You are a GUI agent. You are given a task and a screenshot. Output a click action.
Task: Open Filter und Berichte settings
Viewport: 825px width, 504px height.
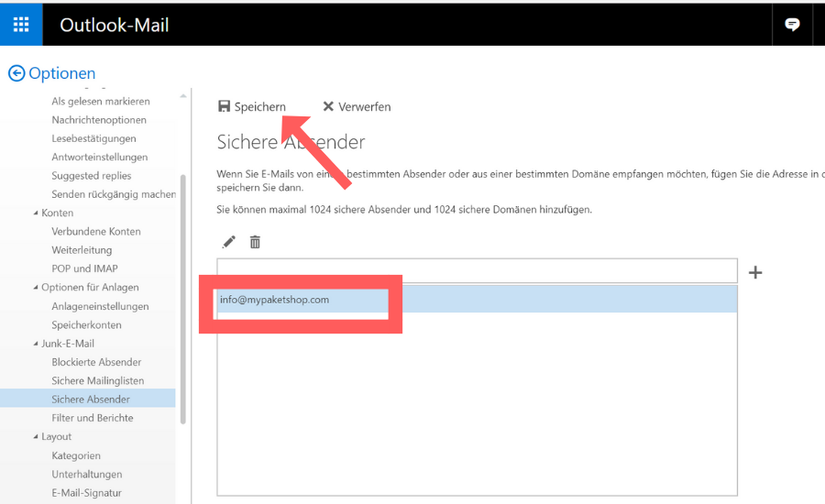coord(92,418)
